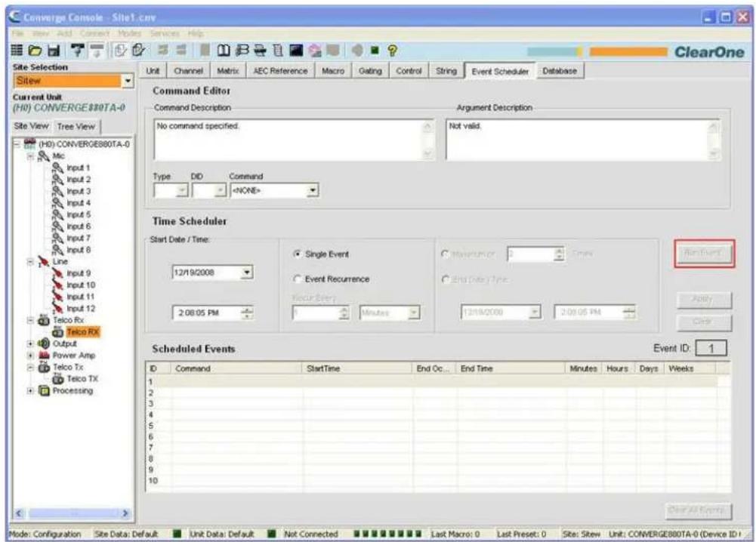Click the Mic group microphone icon

(x=44, y=156)
